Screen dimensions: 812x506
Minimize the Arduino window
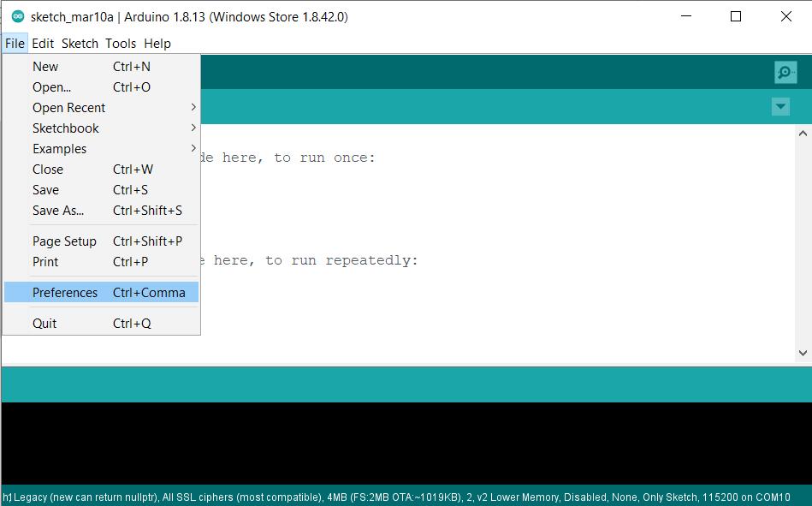click(x=686, y=16)
